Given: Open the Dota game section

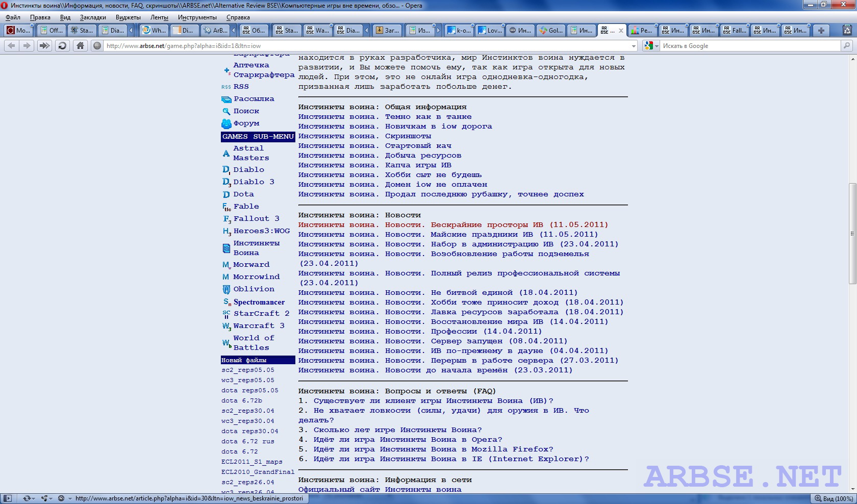Looking at the screenshot, I should click(x=243, y=194).
